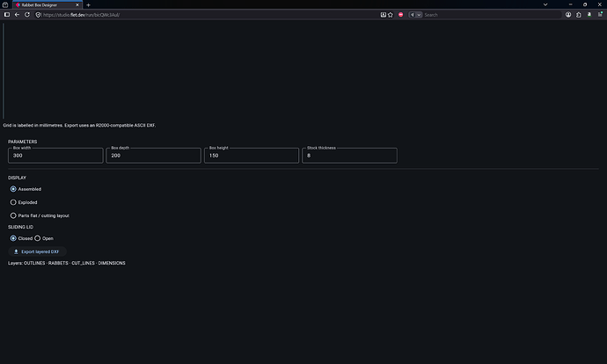The image size is (607, 364).
Task: Click the Box depth field
Action: (x=153, y=155)
